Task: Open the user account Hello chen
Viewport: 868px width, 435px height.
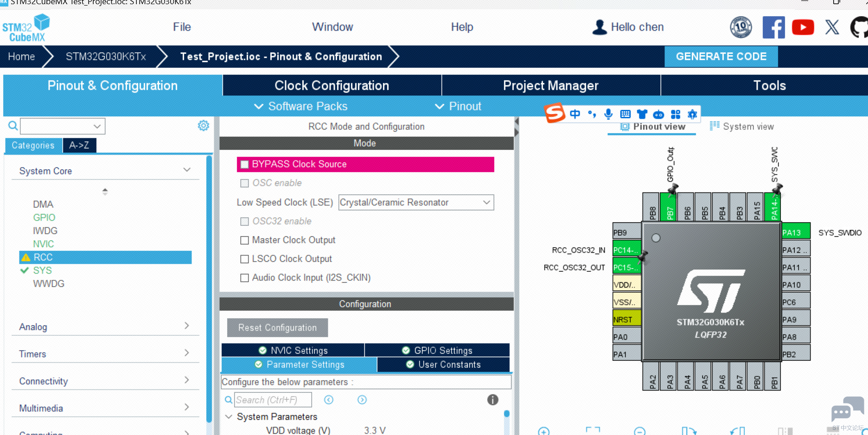Action: [628, 27]
